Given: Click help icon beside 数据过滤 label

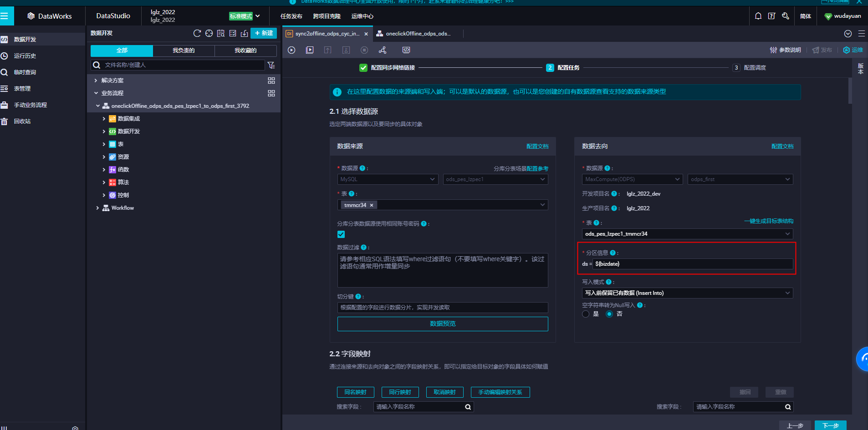Looking at the screenshot, I should (x=363, y=247).
